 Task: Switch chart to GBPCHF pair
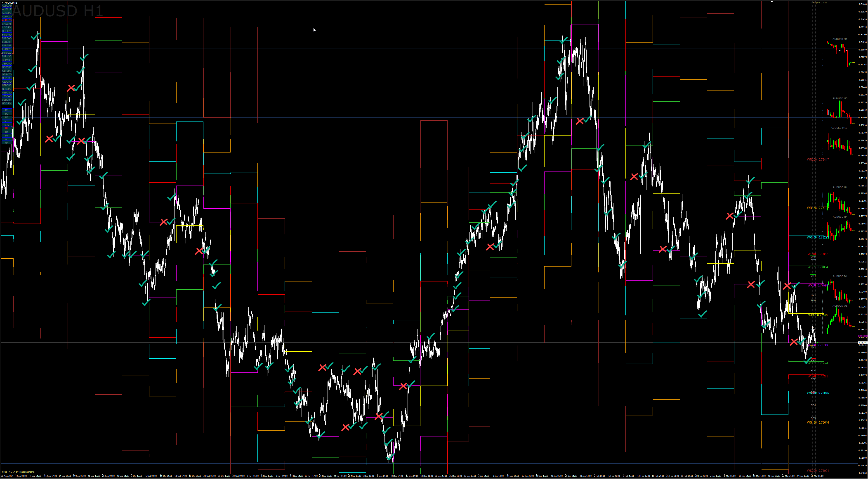[7, 67]
